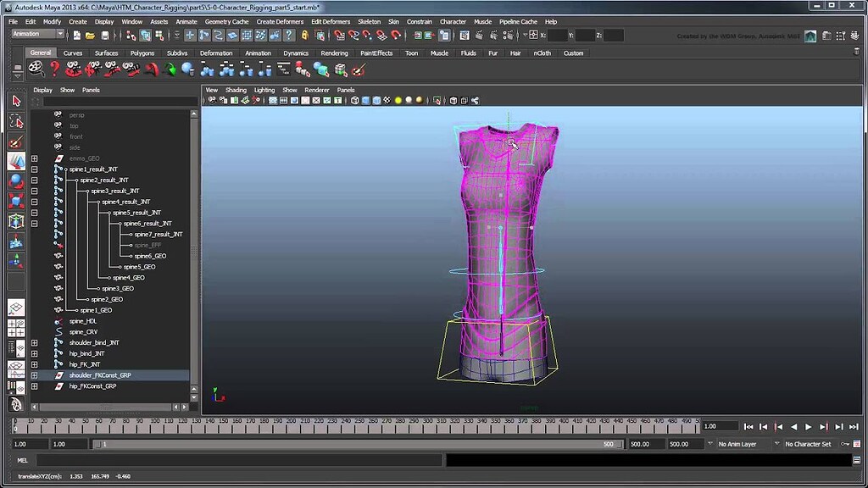Image resolution: width=868 pixels, height=488 pixels.
Task: Switch to the Polygons shelf tab
Action: tap(142, 53)
